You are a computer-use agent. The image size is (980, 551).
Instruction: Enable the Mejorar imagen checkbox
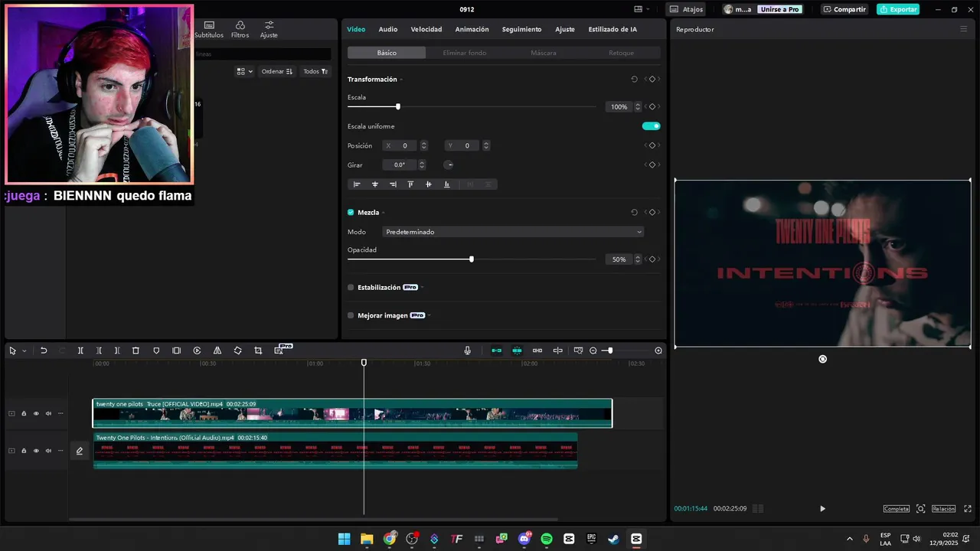pos(351,315)
